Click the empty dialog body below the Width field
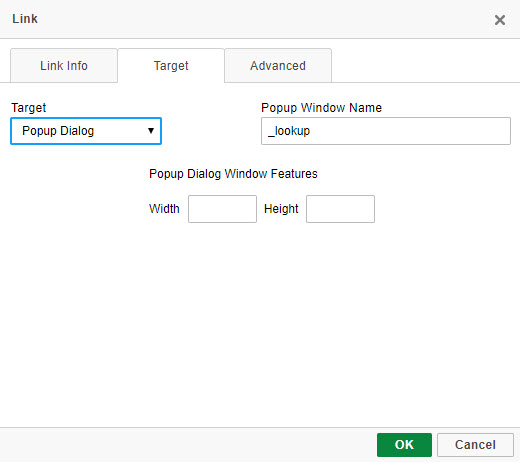520x462 pixels. pos(222,300)
